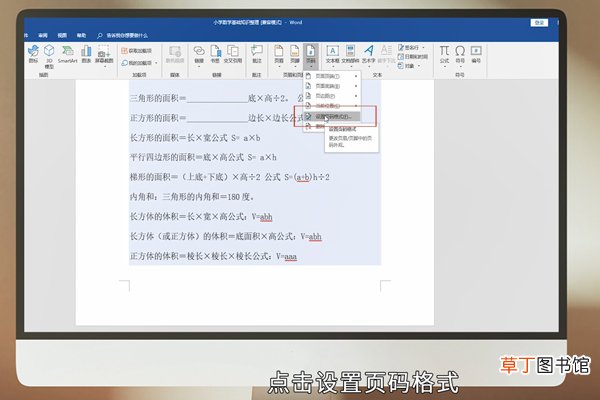Click Date and Time (日期和时间)
600x400 pixels.
coord(413,57)
